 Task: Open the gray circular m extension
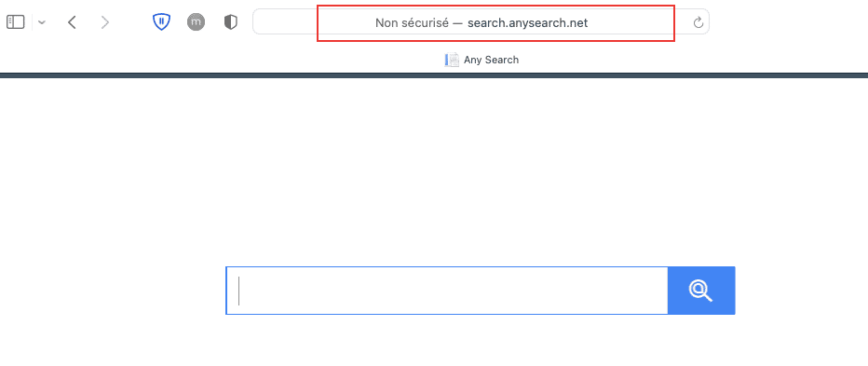(196, 22)
